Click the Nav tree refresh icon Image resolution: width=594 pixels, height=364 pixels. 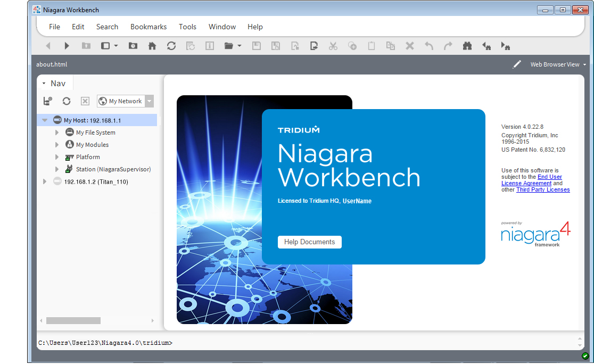coord(67,101)
